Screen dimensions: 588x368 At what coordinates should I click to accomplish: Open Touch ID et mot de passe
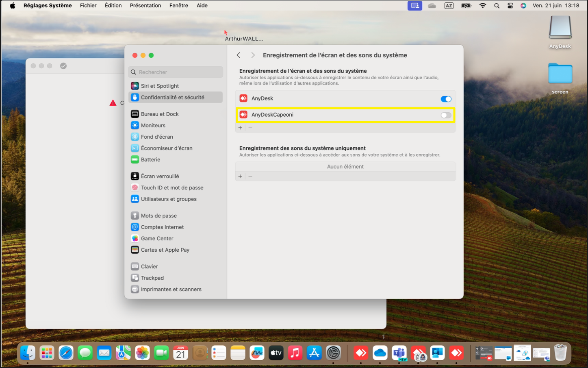tap(176, 187)
